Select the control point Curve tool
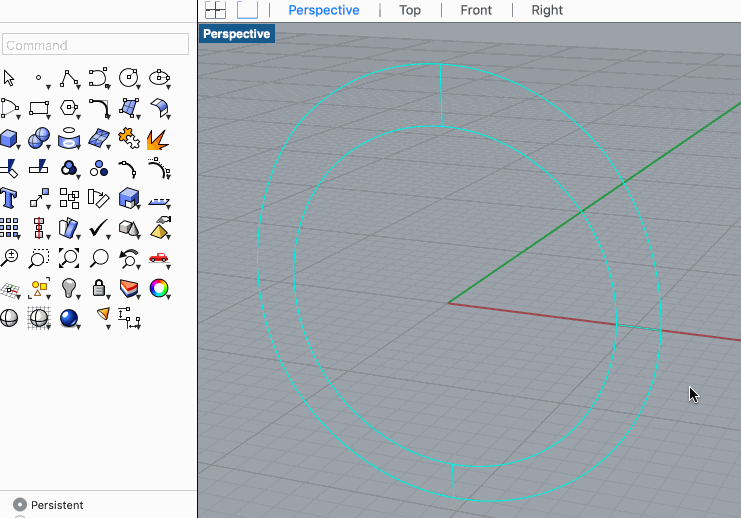The image size is (741, 518). click(x=99, y=78)
